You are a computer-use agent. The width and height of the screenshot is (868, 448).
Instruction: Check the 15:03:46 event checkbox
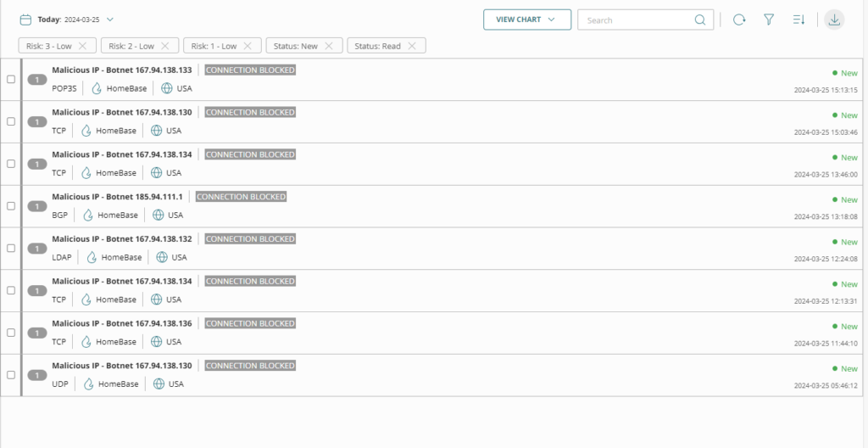(11, 121)
